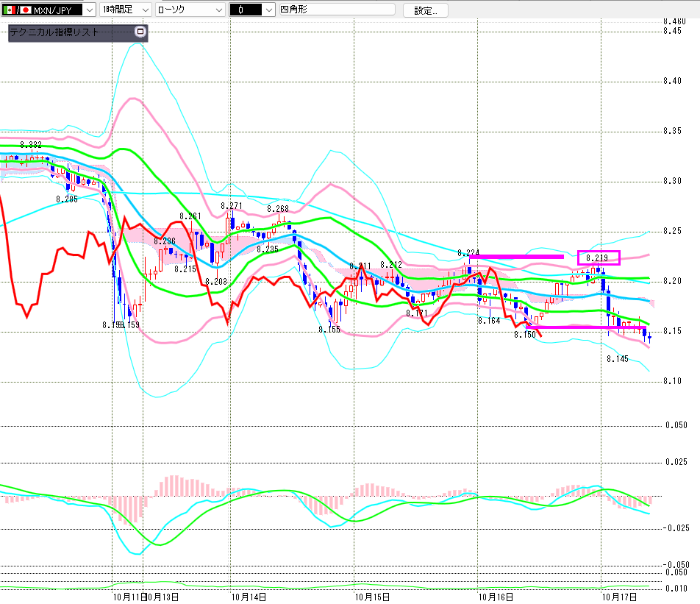Select the magenta support line near 8.150
700x604 pixels.
[586, 327]
